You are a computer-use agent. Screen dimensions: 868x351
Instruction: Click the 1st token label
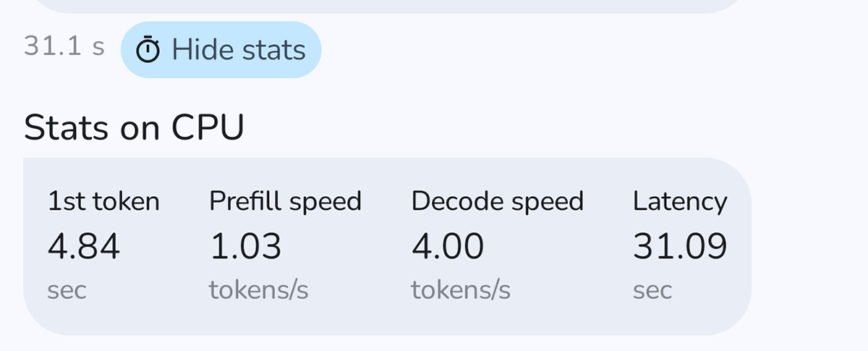coord(103,201)
